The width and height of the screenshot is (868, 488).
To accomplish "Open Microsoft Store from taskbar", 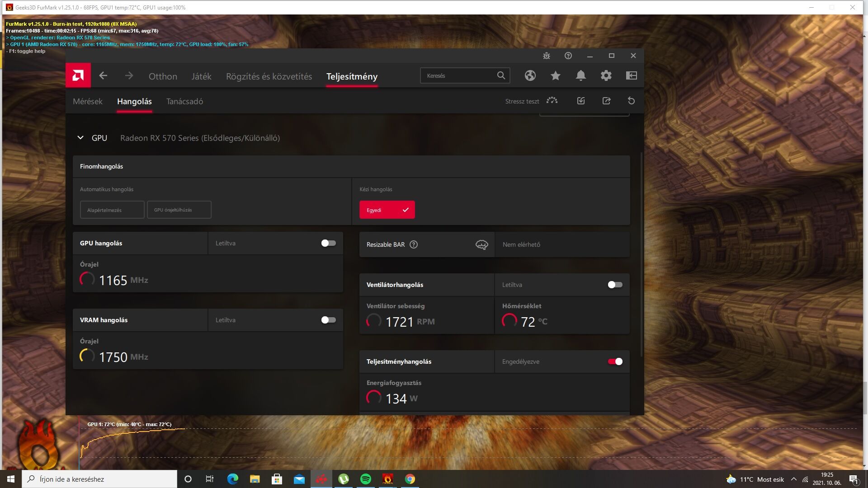I will (277, 479).
